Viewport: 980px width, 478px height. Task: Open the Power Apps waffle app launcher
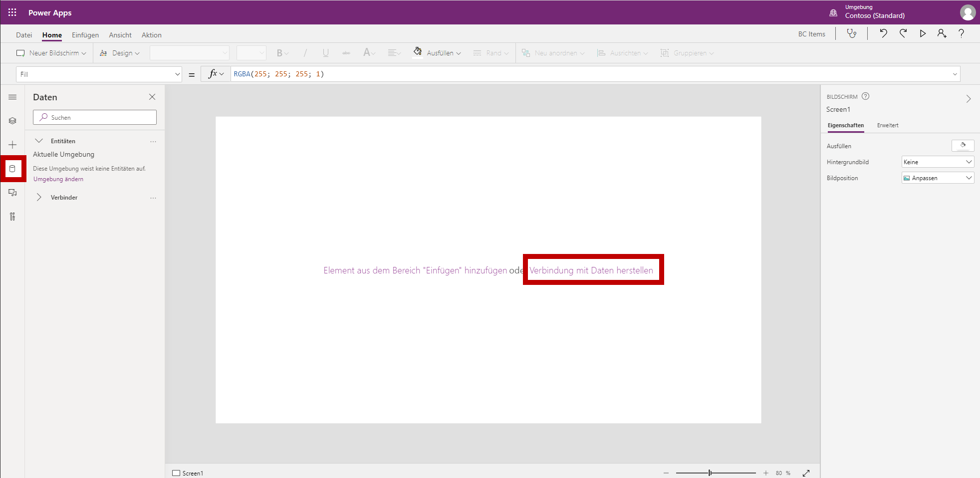click(x=12, y=12)
